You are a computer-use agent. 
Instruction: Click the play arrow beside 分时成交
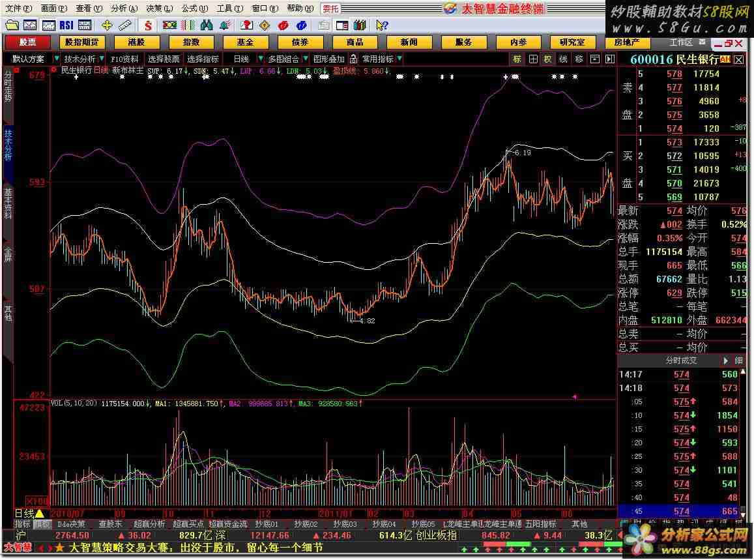[x=725, y=361]
